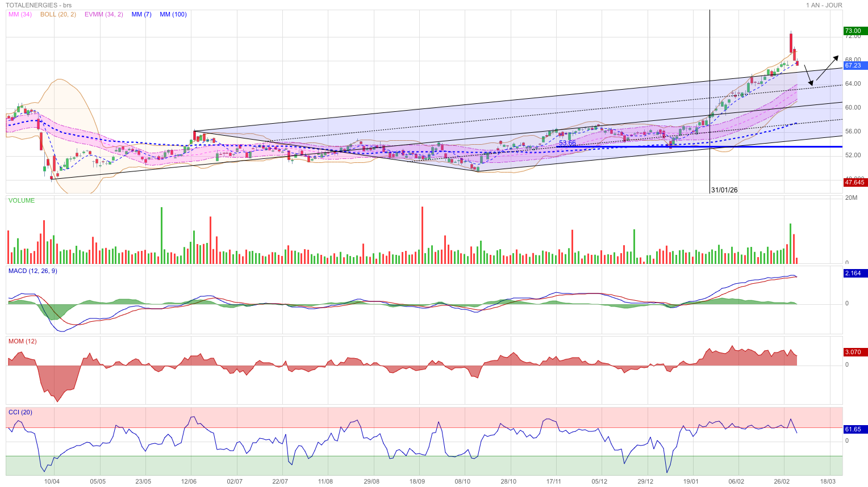This screenshot has width=868, height=487.
Task: Click the 10/04 date on time axis
Action: pyautogui.click(x=52, y=481)
